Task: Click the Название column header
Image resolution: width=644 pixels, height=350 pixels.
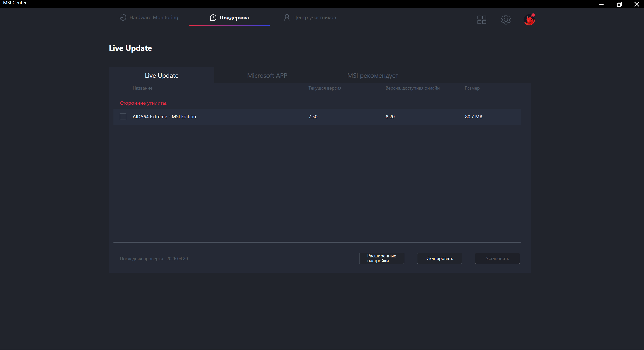Action: coord(142,88)
